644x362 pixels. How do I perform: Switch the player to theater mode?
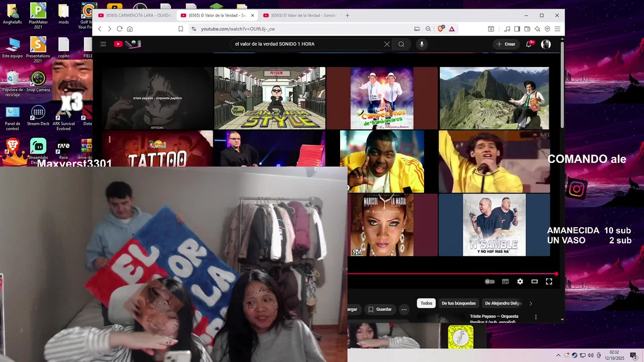pyautogui.click(x=534, y=282)
